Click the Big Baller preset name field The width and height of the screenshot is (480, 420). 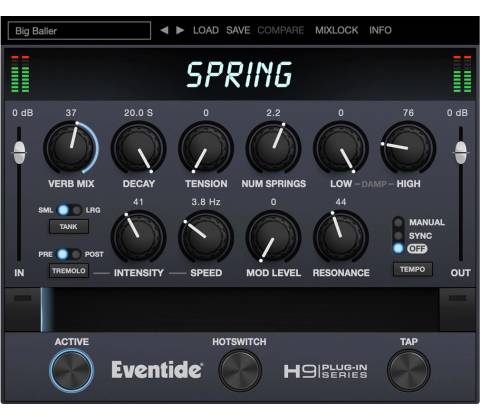tap(79, 31)
